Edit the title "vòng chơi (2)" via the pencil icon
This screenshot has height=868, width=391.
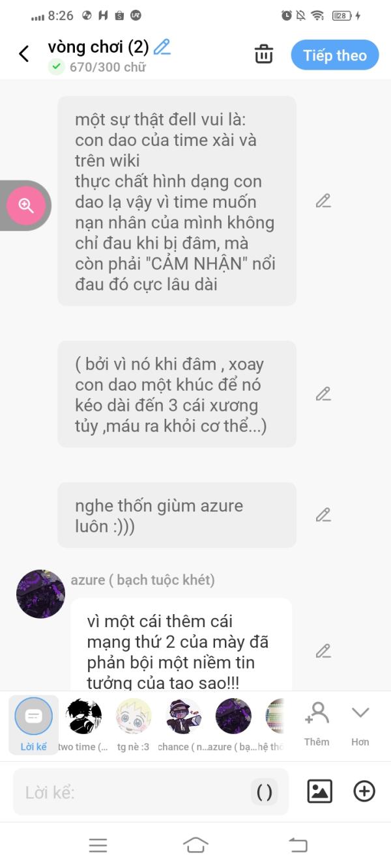(x=162, y=47)
